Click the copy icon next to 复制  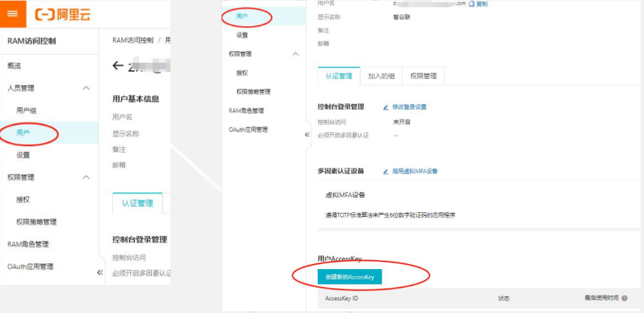click(x=471, y=3)
